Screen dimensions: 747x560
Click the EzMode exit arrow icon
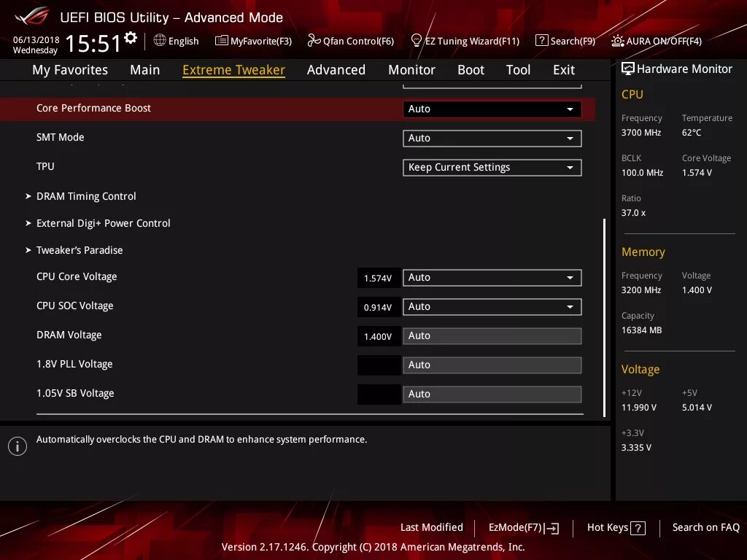[551, 528]
